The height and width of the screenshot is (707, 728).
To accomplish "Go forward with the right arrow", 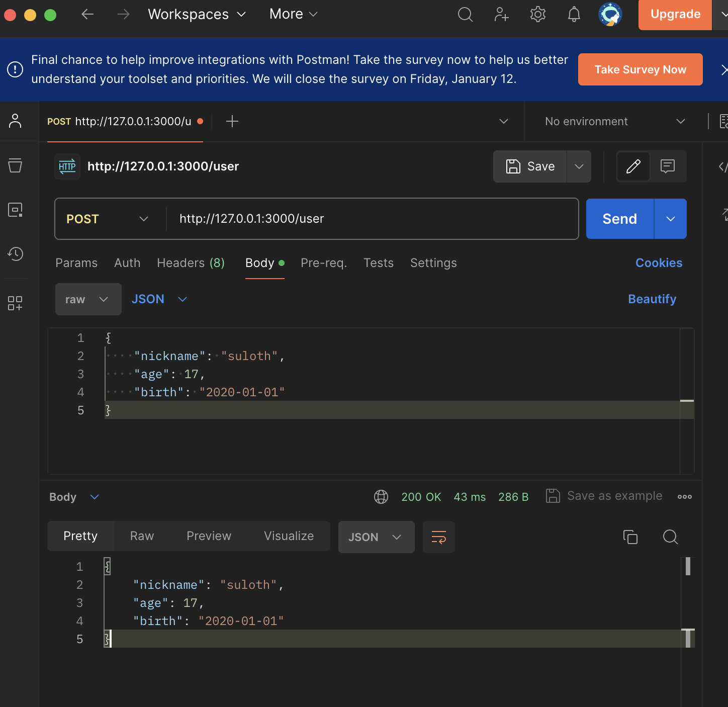I will 123,14.
